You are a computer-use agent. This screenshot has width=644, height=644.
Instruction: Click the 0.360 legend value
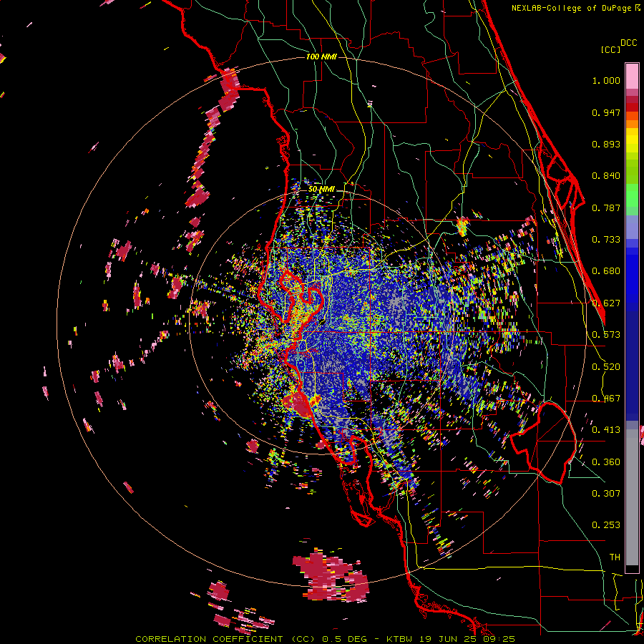[x=606, y=462]
